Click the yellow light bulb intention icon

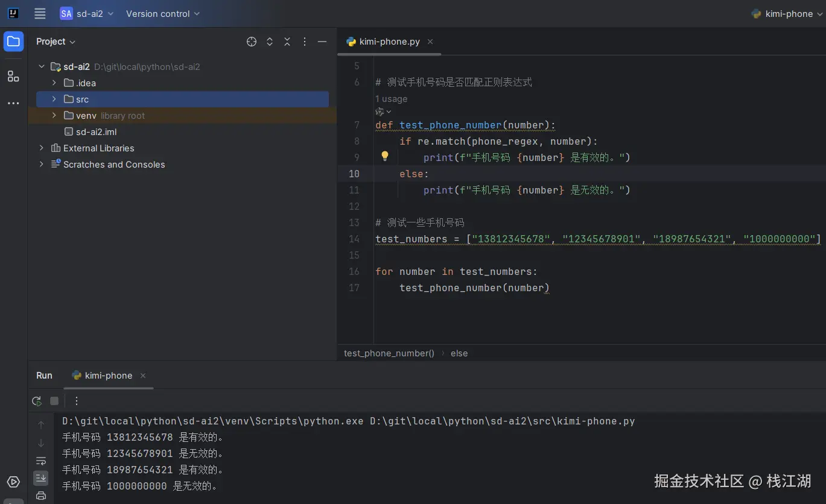pos(385,157)
